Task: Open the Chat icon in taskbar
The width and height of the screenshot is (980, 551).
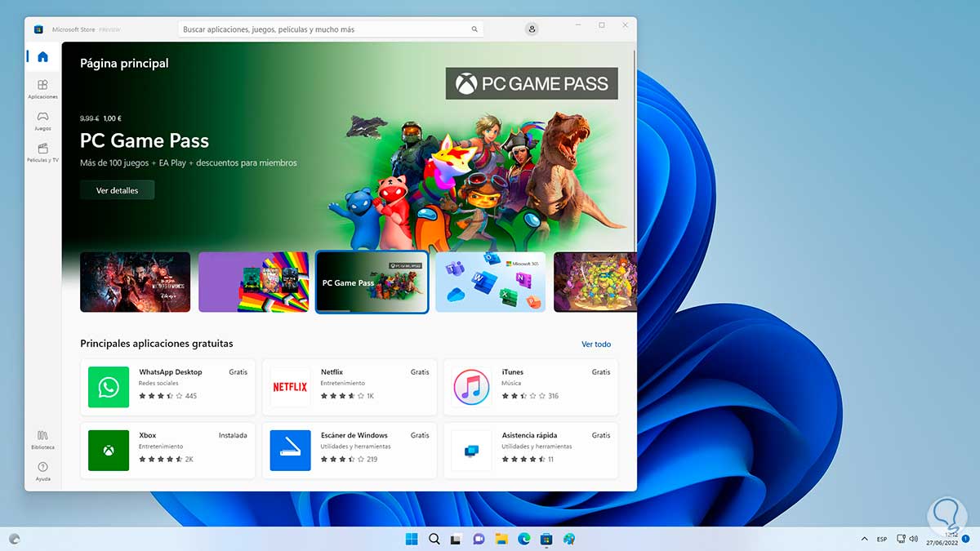Action: [x=479, y=539]
